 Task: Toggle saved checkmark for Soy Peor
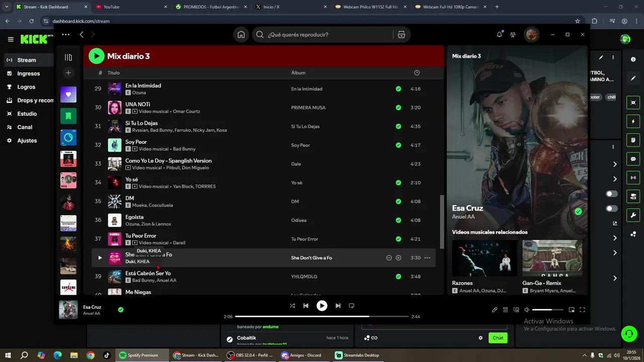point(398,145)
